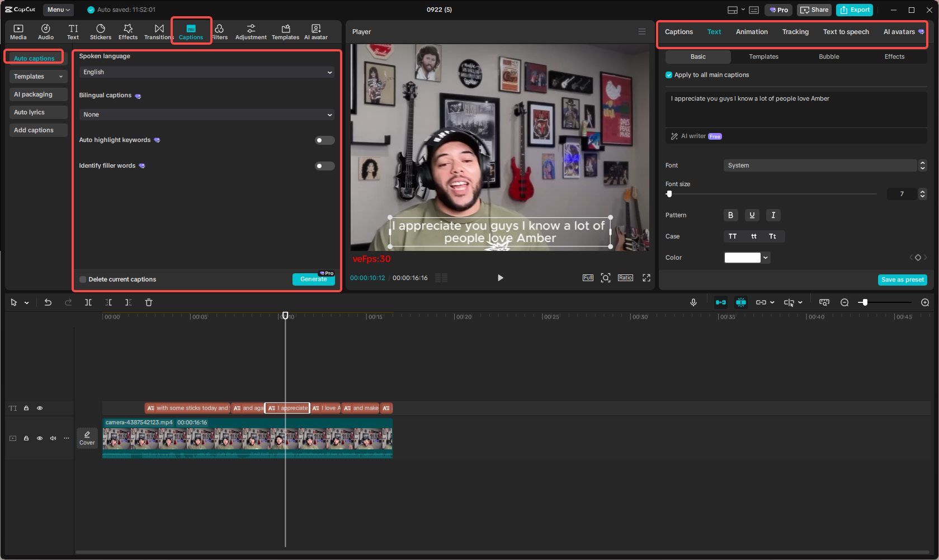The width and height of the screenshot is (939, 560).
Task: Click the Generate button
Action: pos(314,279)
